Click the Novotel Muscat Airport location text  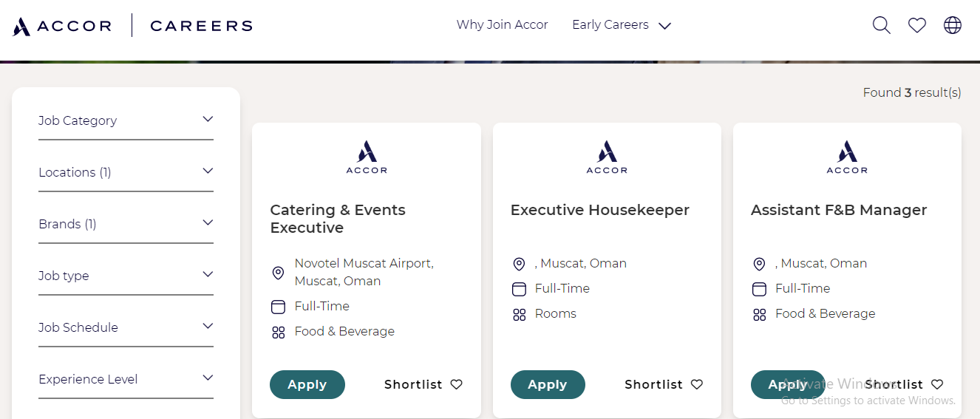click(x=364, y=272)
